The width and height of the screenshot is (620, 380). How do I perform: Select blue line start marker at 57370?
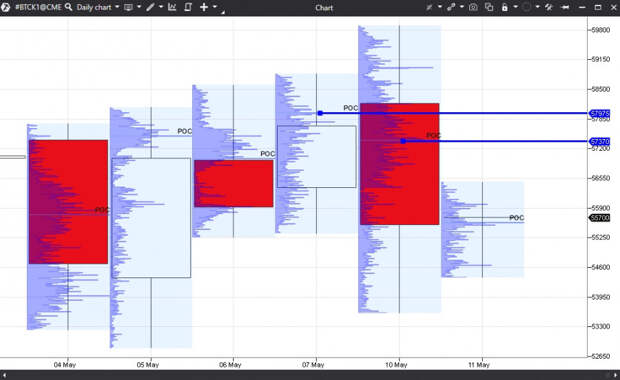[x=403, y=141]
